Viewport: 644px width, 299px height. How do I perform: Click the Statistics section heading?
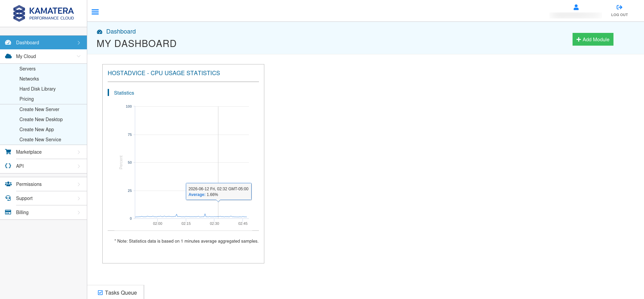(124, 93)
